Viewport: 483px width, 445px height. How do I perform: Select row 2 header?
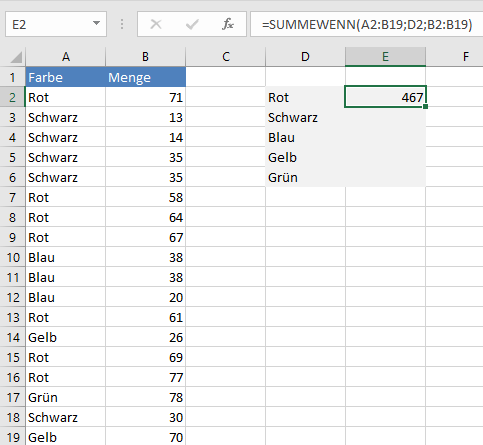tap(13, 97)
